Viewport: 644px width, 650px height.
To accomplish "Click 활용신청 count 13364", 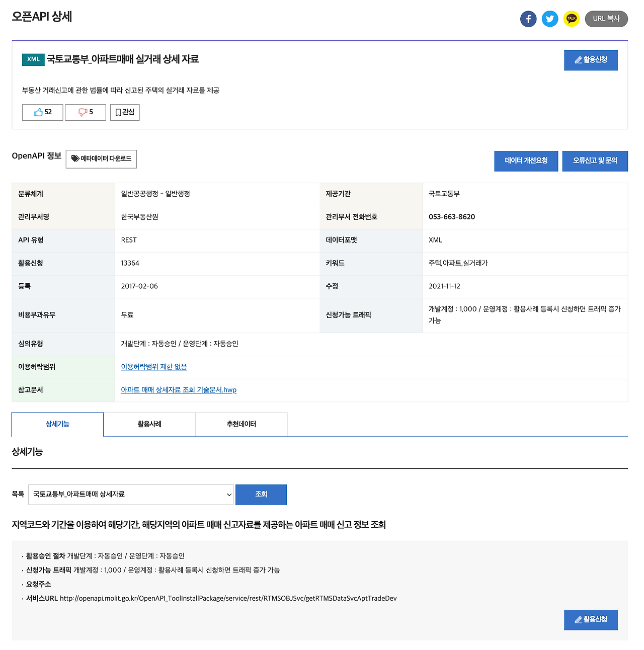I will click(x=130, y=263).
